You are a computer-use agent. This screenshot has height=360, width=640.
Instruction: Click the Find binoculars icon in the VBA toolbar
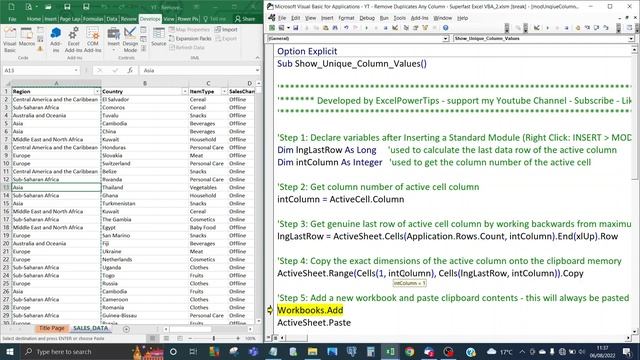tap(335, 28)
